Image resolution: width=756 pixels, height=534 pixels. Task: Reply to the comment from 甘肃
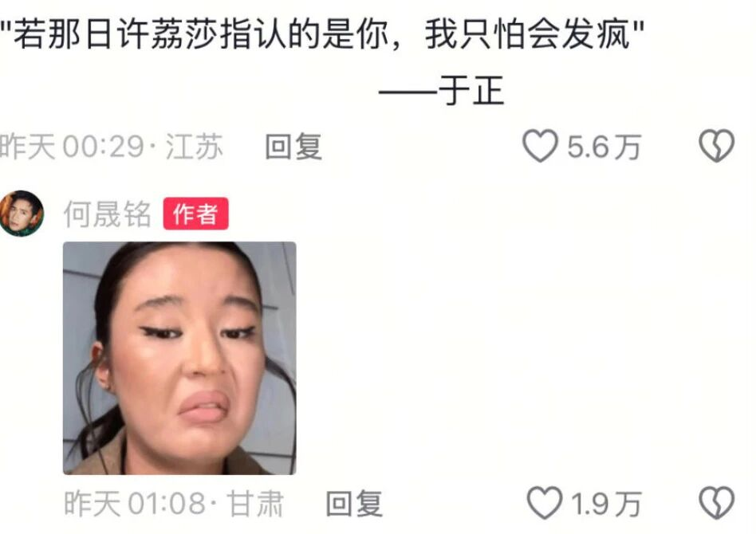[354, 505]
